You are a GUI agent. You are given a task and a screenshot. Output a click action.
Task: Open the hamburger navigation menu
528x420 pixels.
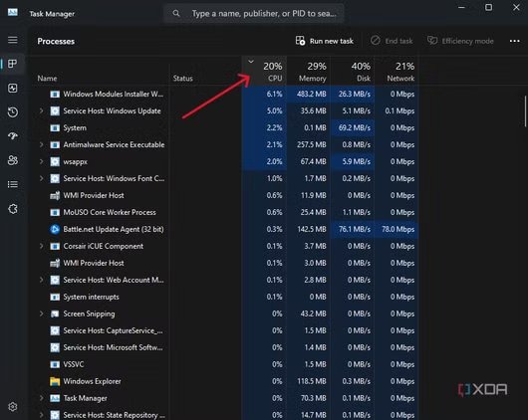[13, 40]
